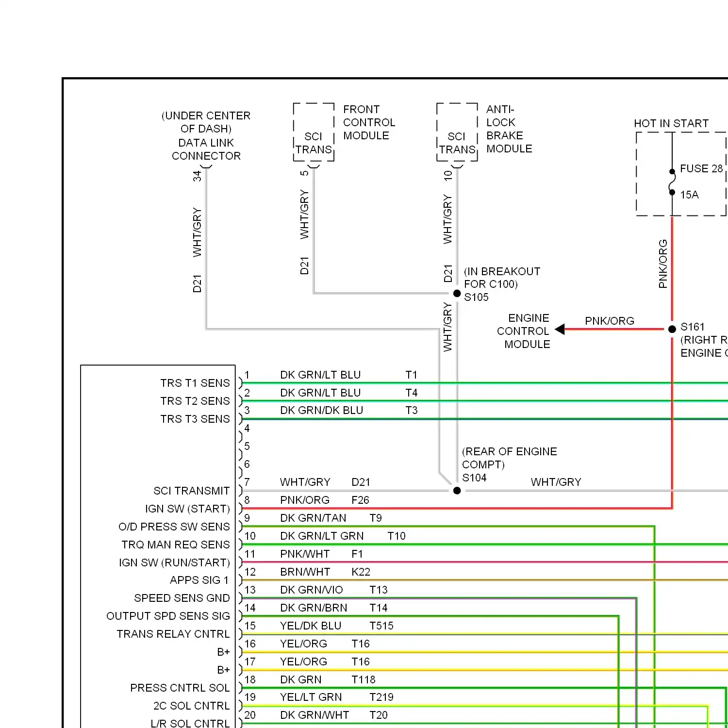Viewport: 728px width, 728px height.
Task: Select the DK GRN/VIO wire color
Action: pyautogui.click(x=312, y=590)
